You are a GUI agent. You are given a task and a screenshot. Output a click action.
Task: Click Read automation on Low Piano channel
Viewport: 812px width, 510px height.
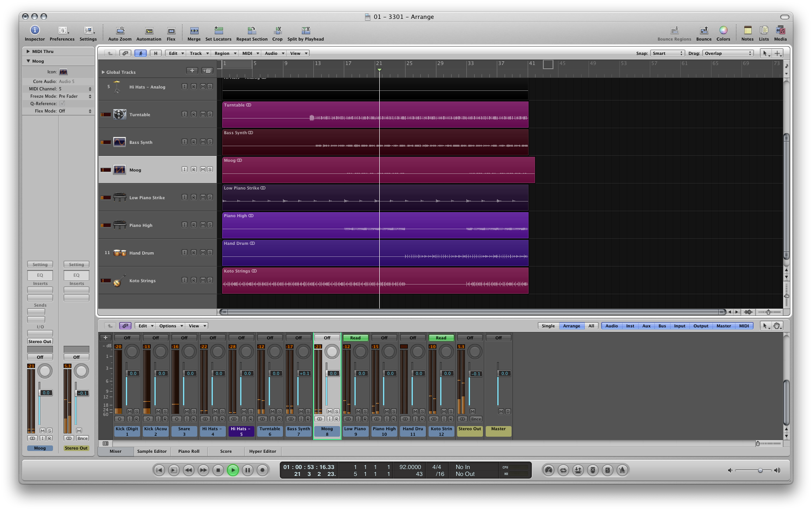(x=355, y=338)
